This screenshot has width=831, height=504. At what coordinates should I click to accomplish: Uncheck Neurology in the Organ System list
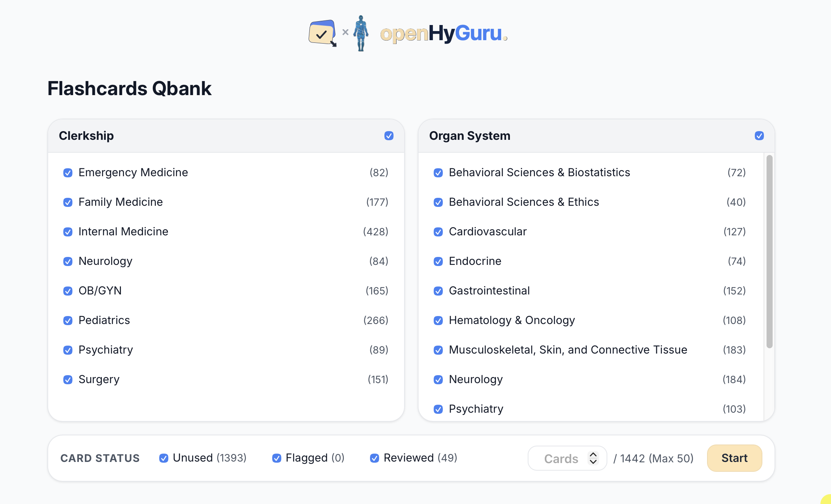point(438,380)
